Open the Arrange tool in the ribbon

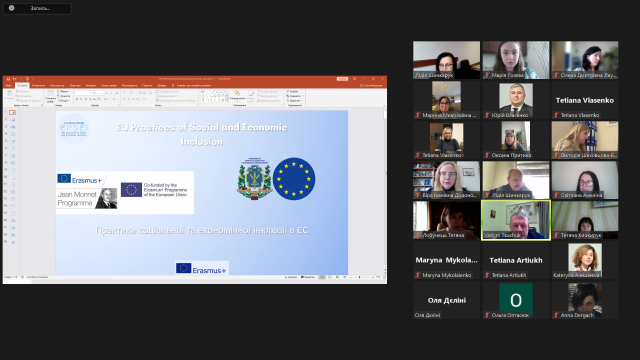237,96
